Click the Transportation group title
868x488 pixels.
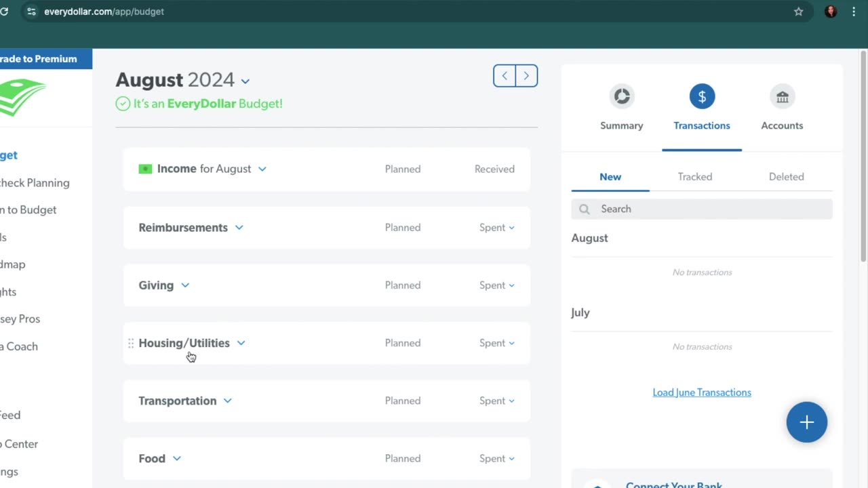177,401
